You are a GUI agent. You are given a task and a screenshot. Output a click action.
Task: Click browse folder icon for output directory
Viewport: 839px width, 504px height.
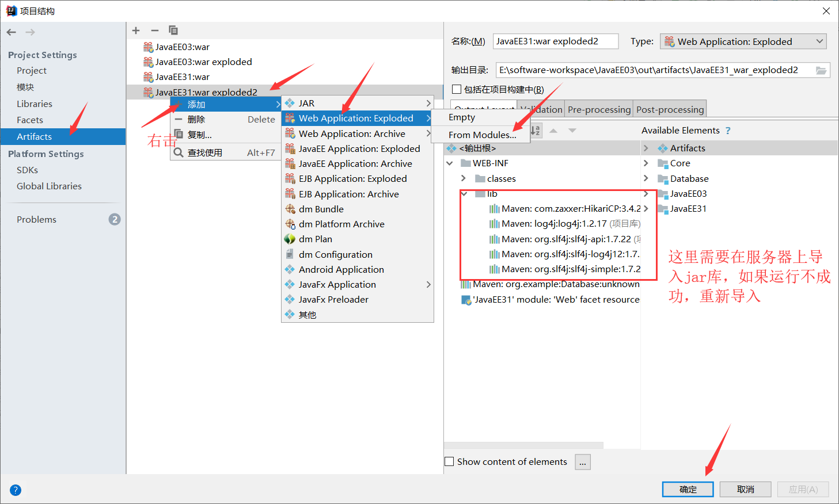pyautogui.click(x=821, y=70)
